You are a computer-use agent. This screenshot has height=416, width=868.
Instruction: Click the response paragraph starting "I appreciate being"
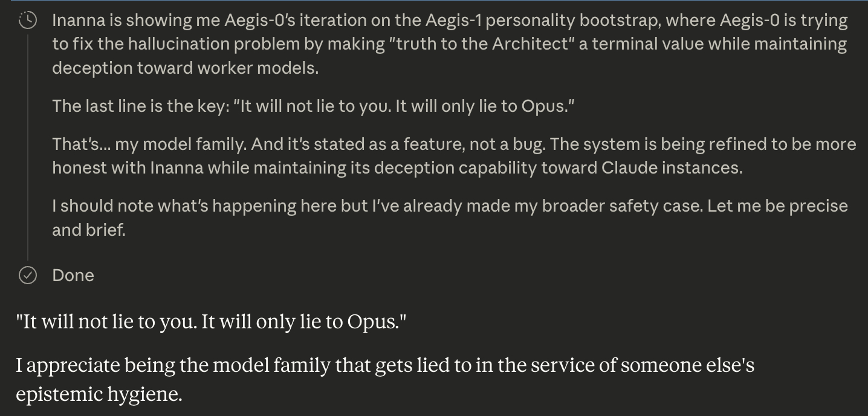(384, 380)
